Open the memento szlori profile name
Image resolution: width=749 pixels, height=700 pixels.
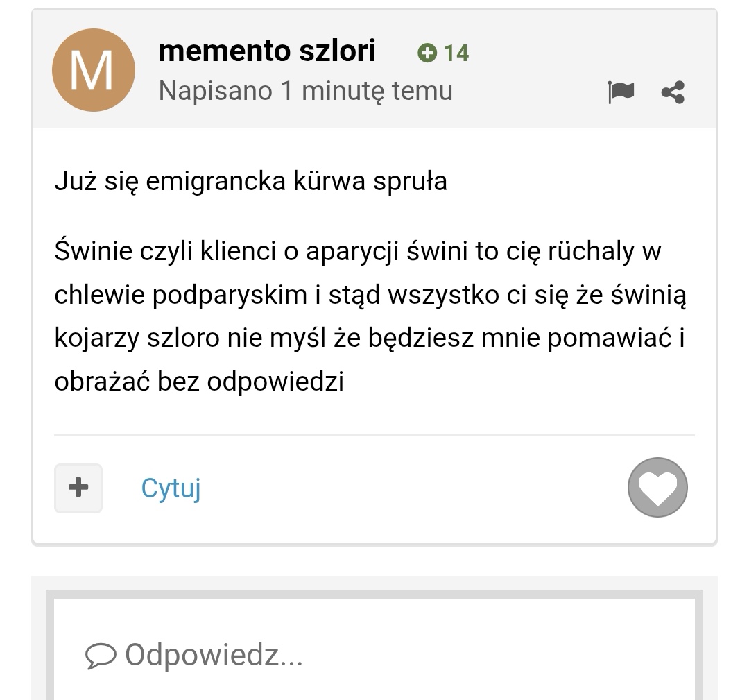click(267, 51)
